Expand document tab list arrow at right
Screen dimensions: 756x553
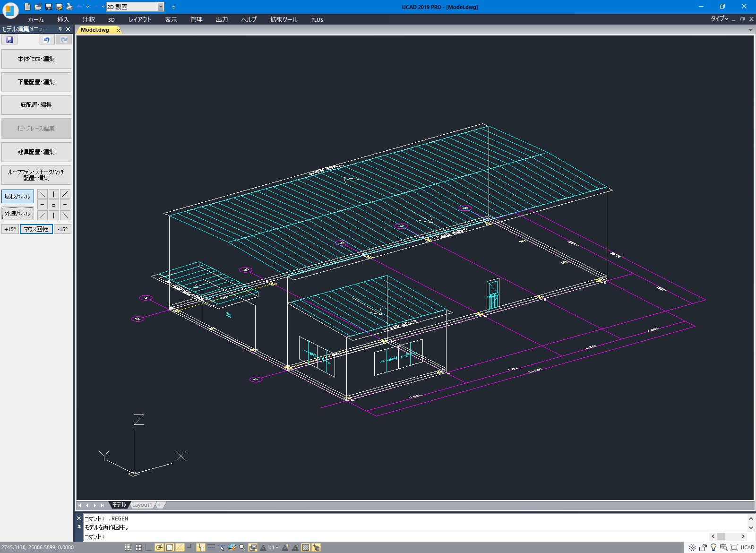[750, 30]
